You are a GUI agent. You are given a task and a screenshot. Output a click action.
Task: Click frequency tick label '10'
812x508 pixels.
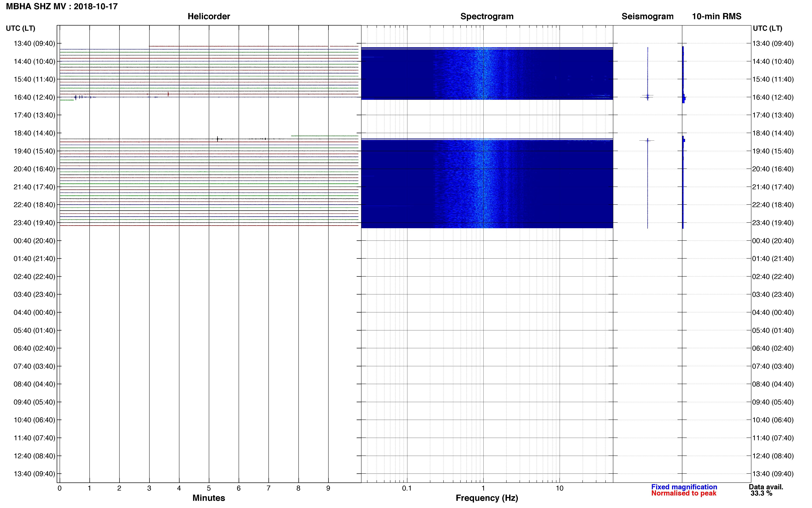[x=559, y=488]
